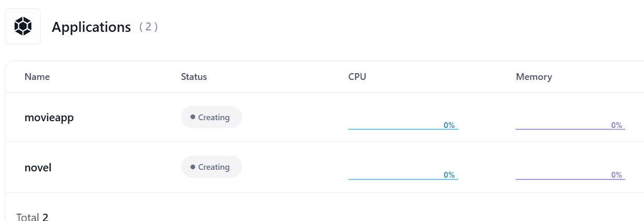Click the Name column header
The width and height of the screenshot is (644, 221).
pyautogui.click(x=37, y=77)
